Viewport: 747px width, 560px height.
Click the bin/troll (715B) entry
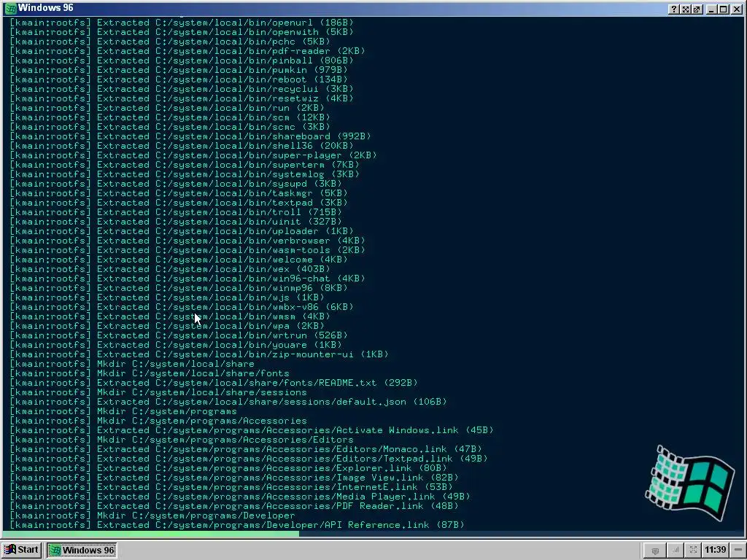click(x=176, y=212)
